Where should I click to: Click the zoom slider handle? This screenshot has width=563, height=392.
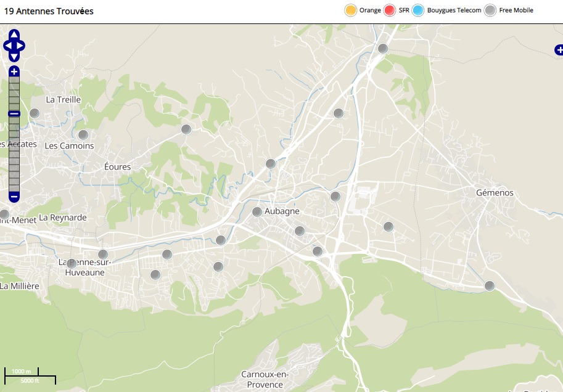14,113
